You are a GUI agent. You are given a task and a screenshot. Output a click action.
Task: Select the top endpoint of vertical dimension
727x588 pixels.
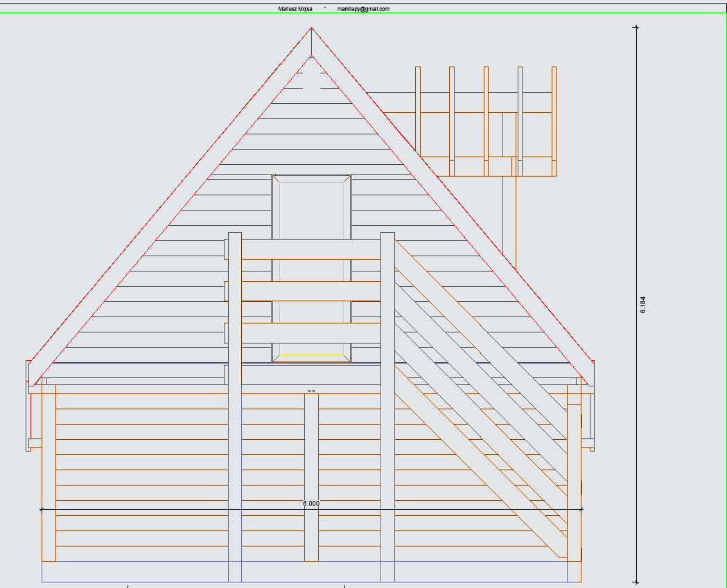coord(636,28)
